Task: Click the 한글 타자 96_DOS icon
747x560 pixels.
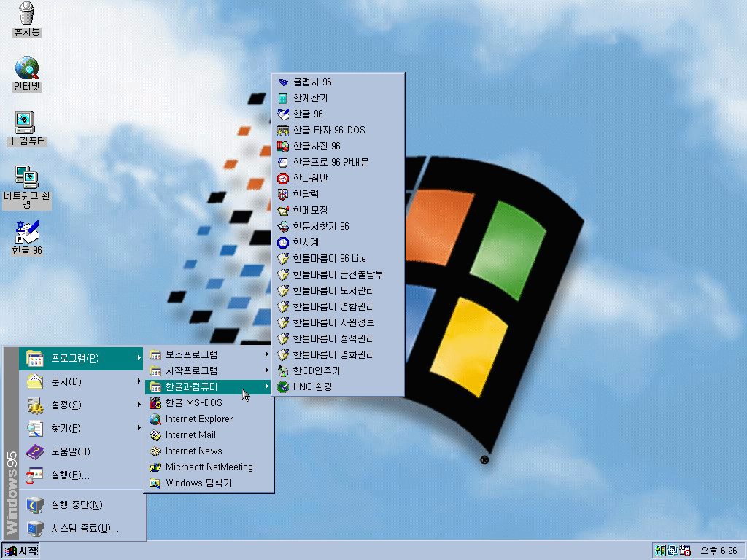Action: tap(283, 131)
